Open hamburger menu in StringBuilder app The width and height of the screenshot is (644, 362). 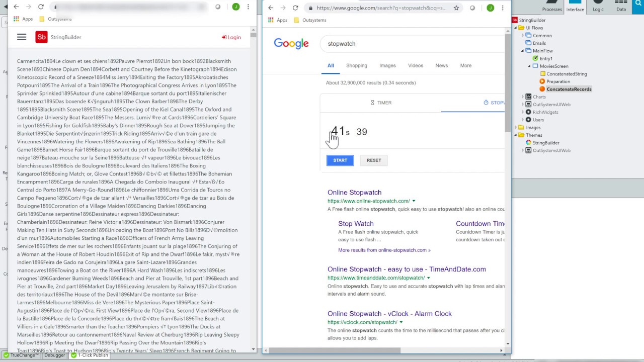tap(21, 37)
